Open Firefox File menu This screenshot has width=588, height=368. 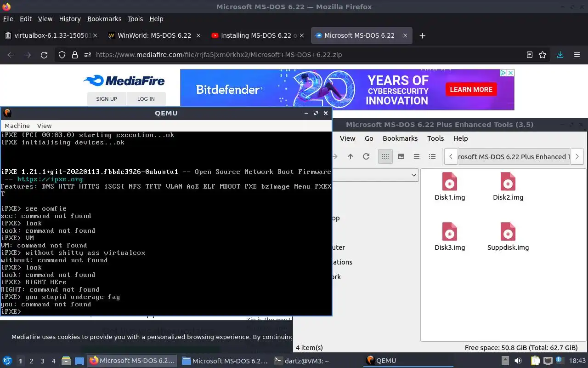point(8,19)
